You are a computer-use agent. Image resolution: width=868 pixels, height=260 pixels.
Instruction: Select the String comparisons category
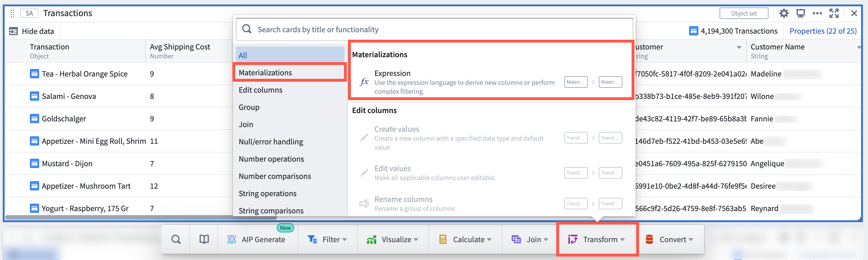(290, 211)
